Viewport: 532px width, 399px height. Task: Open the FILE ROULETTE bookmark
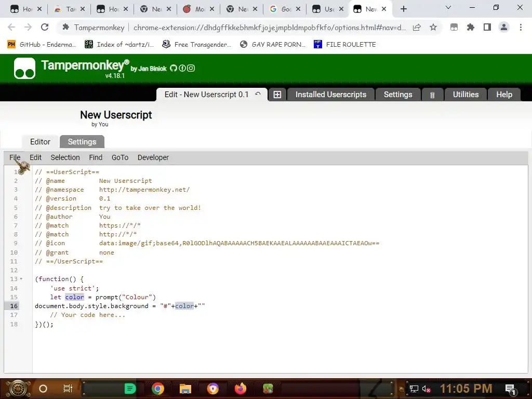tap(345, 45)
